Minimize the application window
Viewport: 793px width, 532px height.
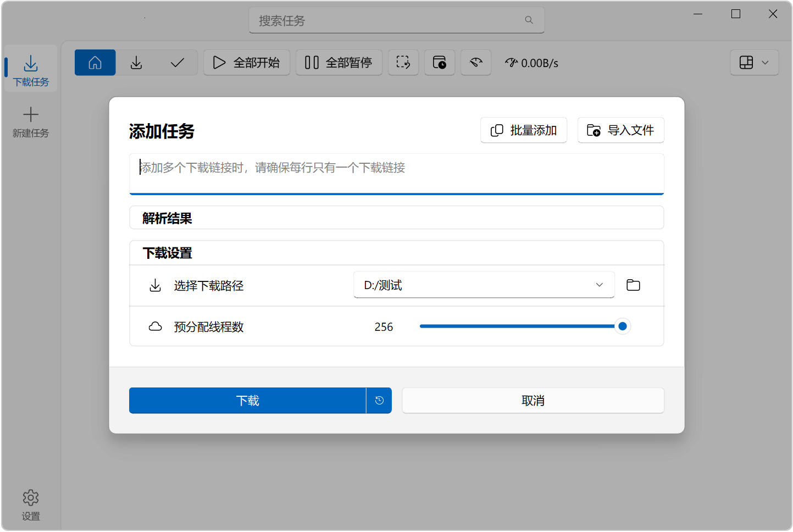698,14
